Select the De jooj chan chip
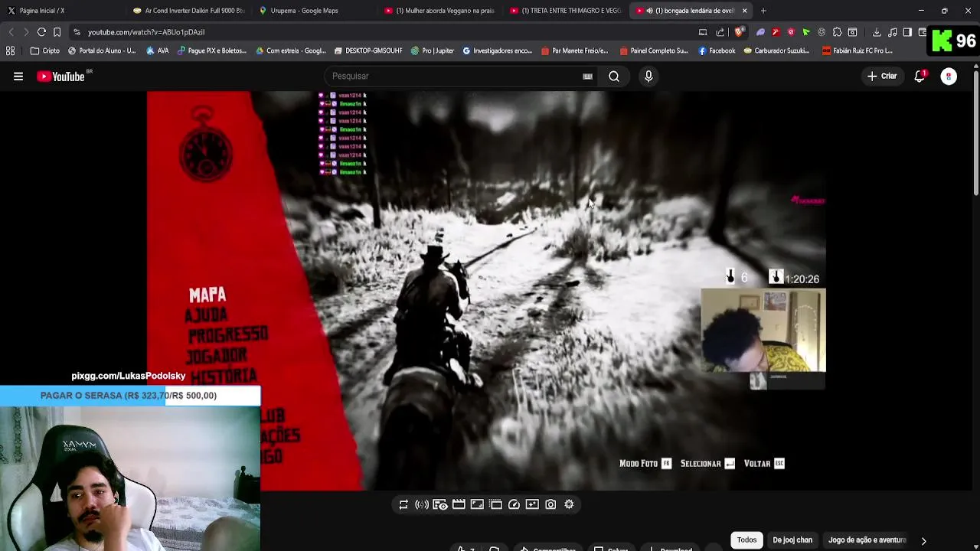Viewport: 980px width, 551px height. pyautogui.click(x=792, y=540)
